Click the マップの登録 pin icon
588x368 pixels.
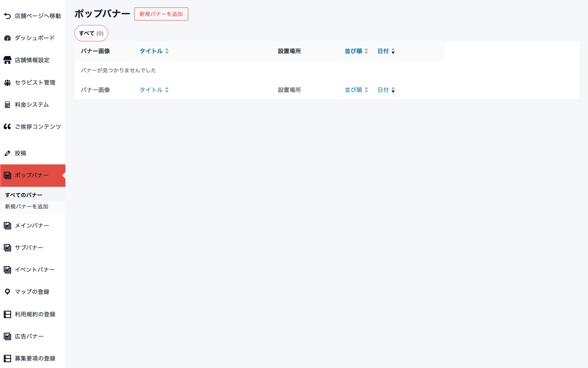pos(7,292)
